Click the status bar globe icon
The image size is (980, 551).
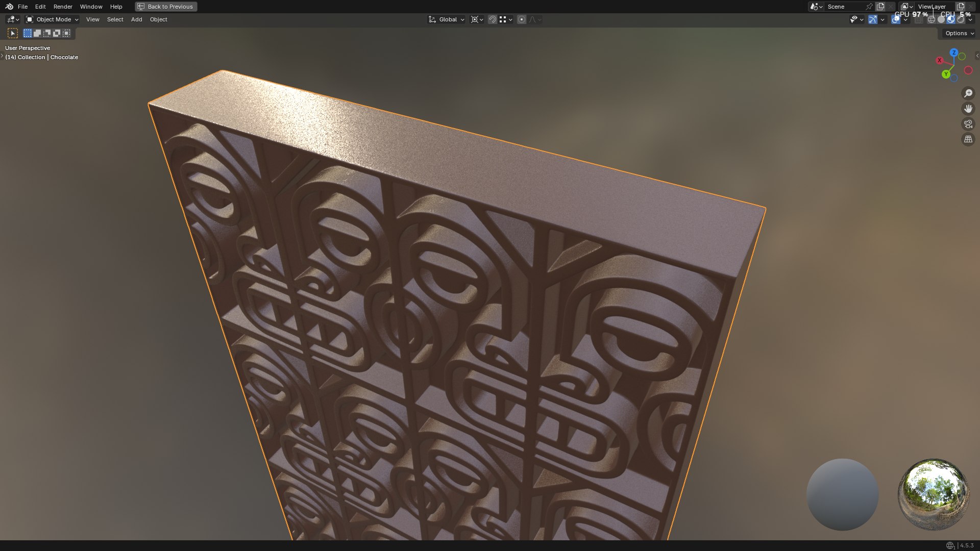tap(950, 546)
